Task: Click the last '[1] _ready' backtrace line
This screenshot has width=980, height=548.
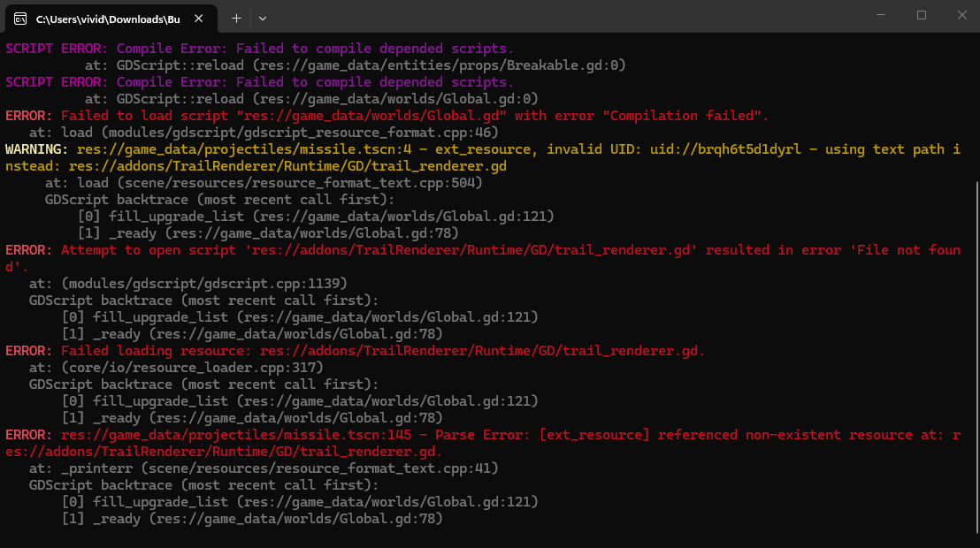Action: point(252,519)
